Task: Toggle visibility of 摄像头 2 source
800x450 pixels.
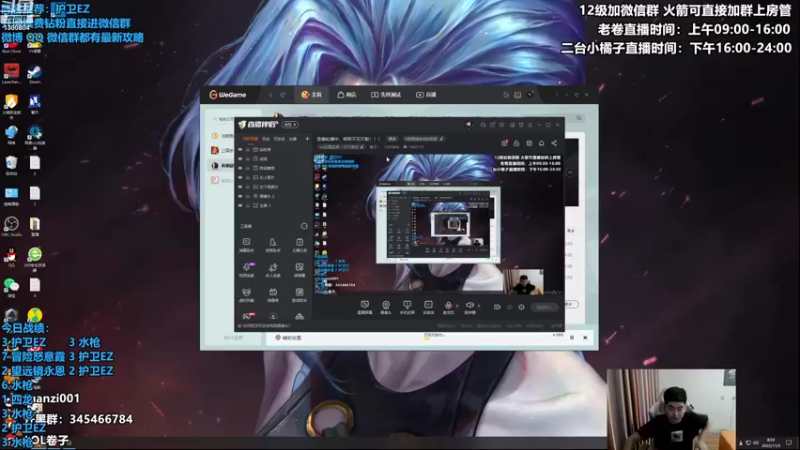Action: (x=240, y=196)
